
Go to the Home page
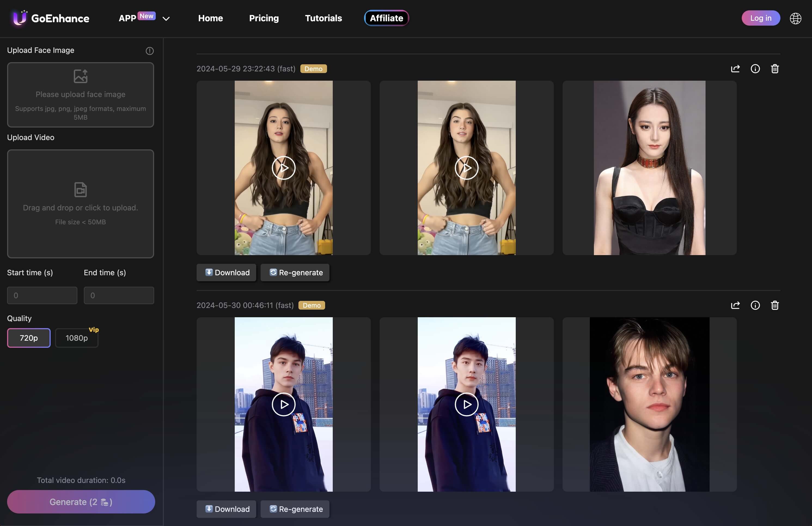210,18
